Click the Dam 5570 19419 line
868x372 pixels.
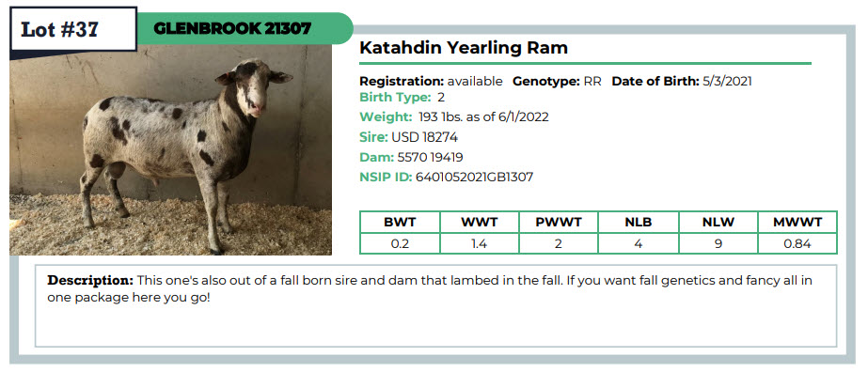pyautogui.click(x=411, y=157)
